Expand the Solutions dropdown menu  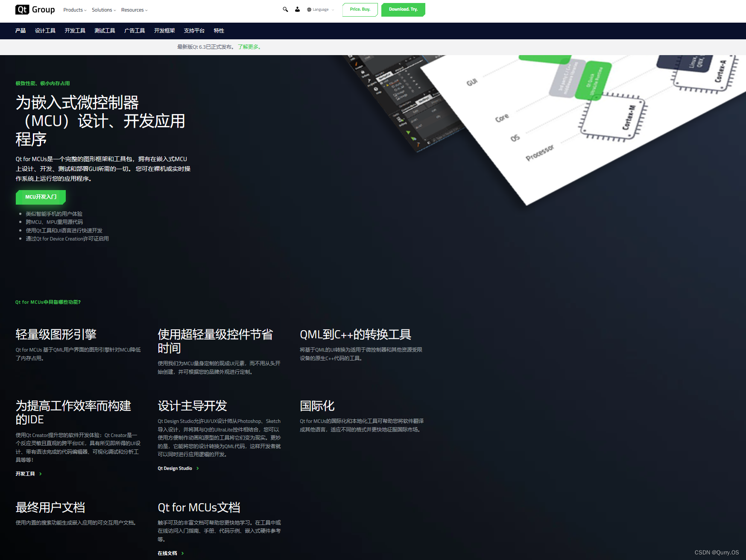pos(104,10)
